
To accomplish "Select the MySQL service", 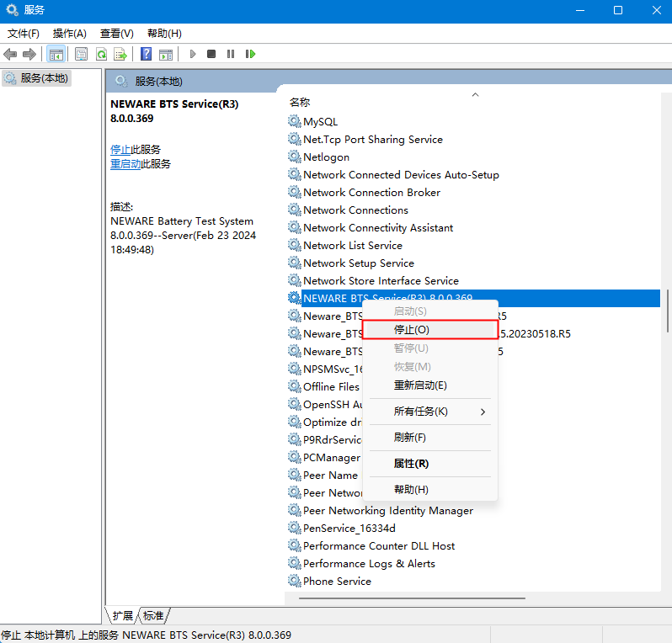I will coord(320,122).
